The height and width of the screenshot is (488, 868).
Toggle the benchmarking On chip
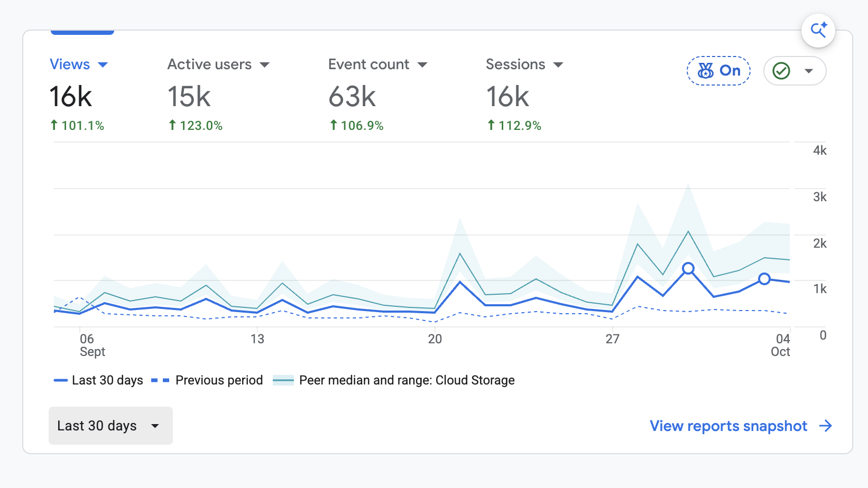click(x=719, y=71)
